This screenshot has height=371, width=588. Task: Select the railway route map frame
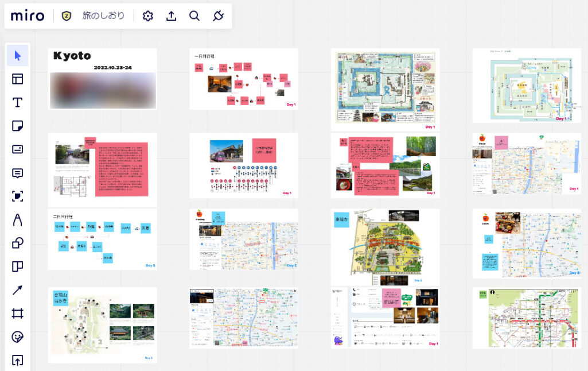pos(527,318)
